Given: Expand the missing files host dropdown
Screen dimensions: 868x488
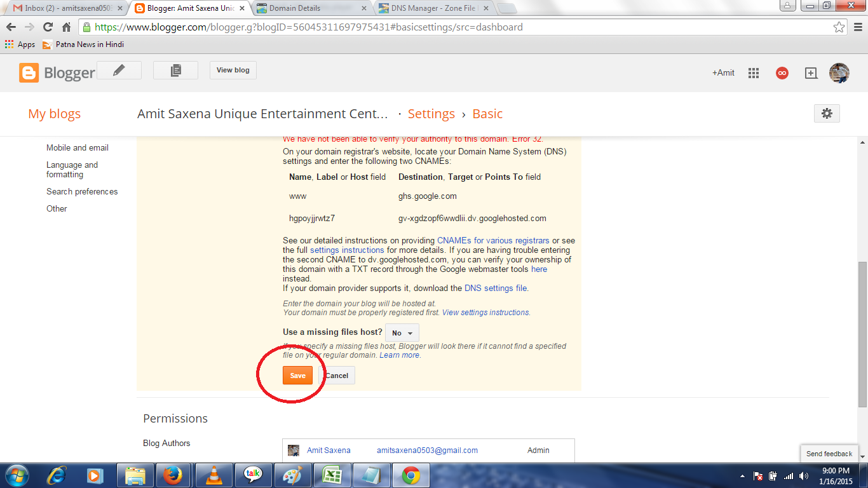Looking at the screenshot, I should (402, 333).
